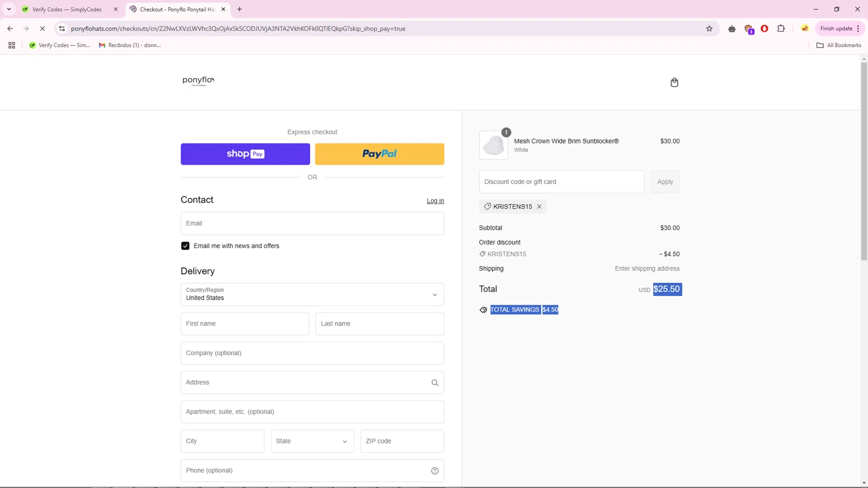This screenshot has height=488, width=868.
Task: Pay with the PayPal button
Action: click(380, 154)
